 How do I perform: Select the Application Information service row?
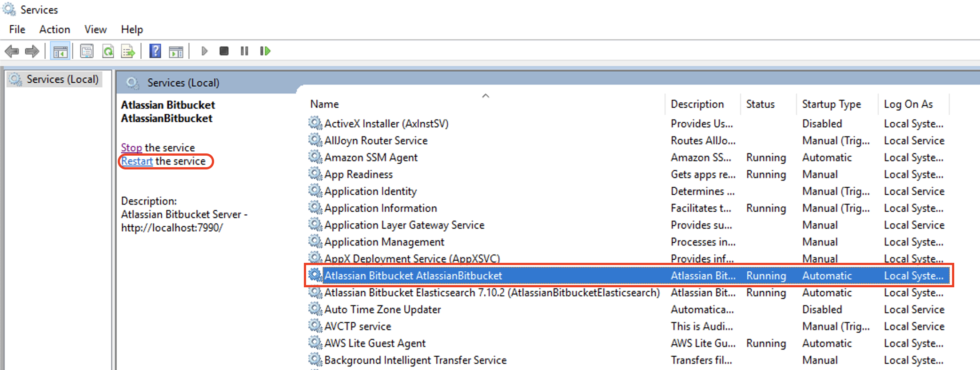pos(629,208)
